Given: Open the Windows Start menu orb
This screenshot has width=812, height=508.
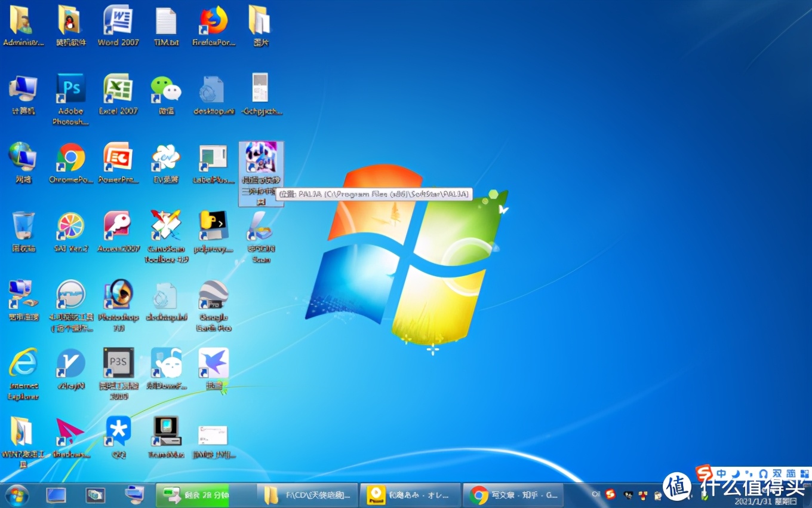Looking at the screenshot, I should click(17, 495).
